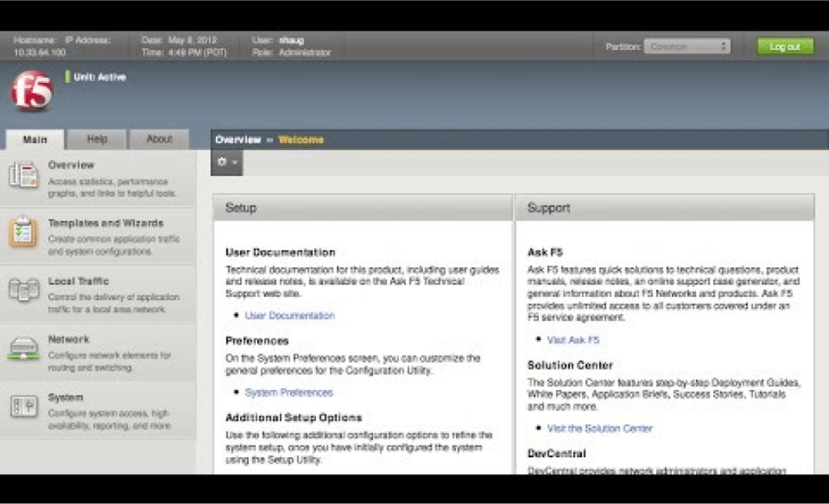Viewport: 829px width, 504px height.
Task: Open the System settings panel icon
Action: (x=23, y=406)
